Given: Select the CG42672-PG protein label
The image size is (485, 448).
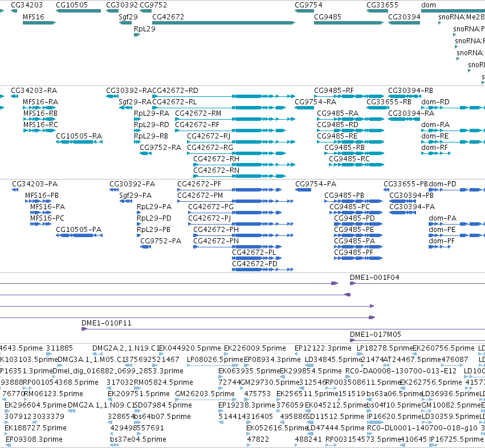Looking at the screenshot, I should pos(211,207).
